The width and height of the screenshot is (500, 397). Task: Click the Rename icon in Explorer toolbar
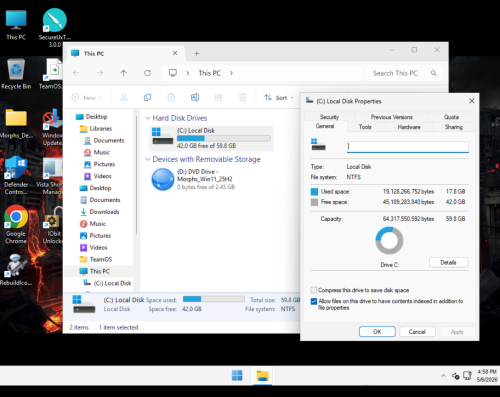click(x=195, y=97)
